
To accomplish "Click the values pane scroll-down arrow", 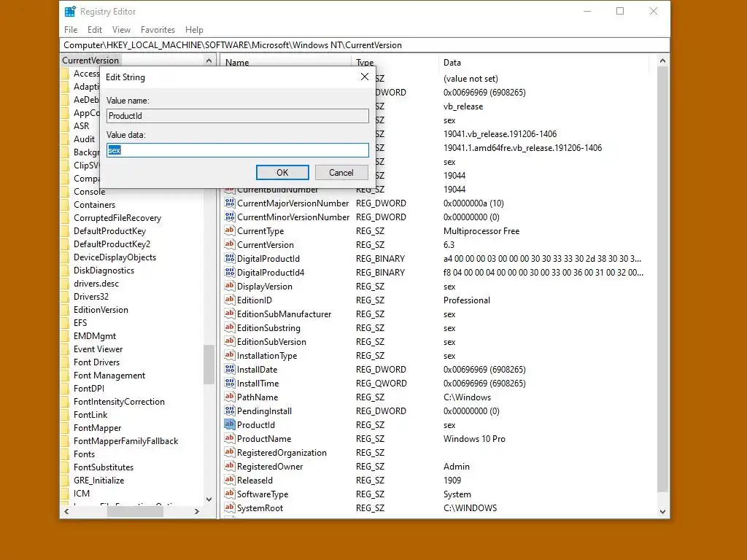I will 662,511.
